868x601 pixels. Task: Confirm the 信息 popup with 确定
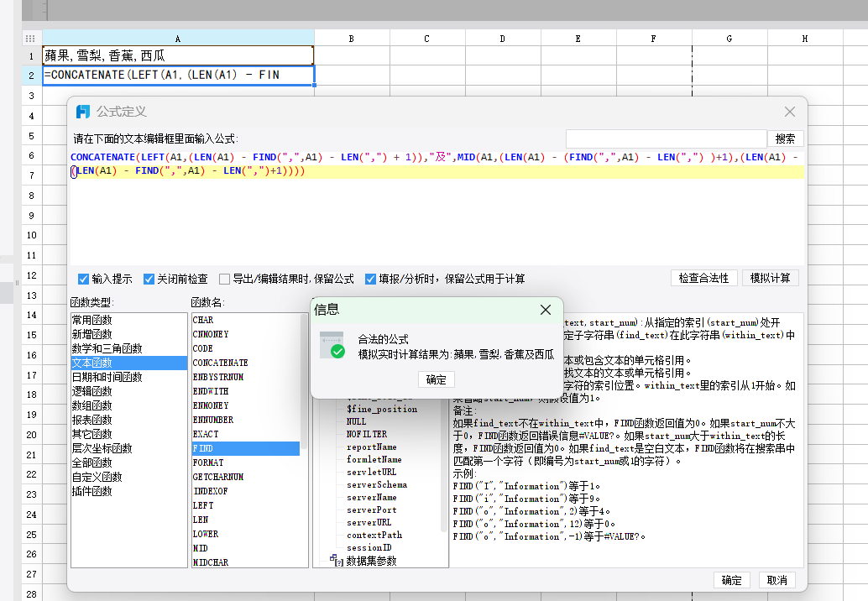click(x=437, y=379)
